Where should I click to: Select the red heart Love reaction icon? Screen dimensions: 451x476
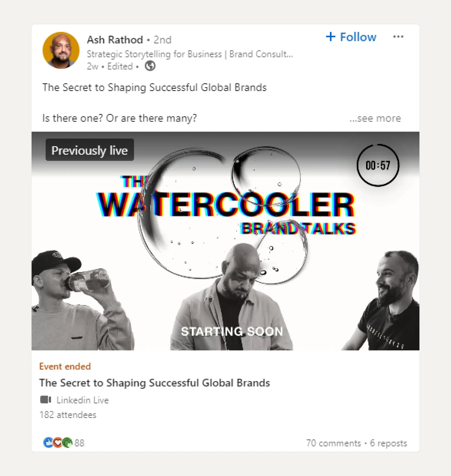point(58,443)
